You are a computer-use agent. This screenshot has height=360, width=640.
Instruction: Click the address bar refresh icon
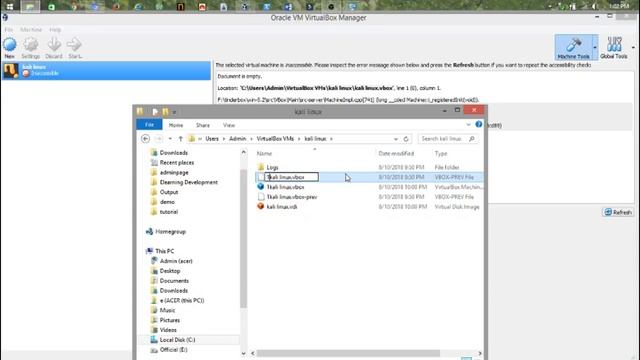point(406,139)
